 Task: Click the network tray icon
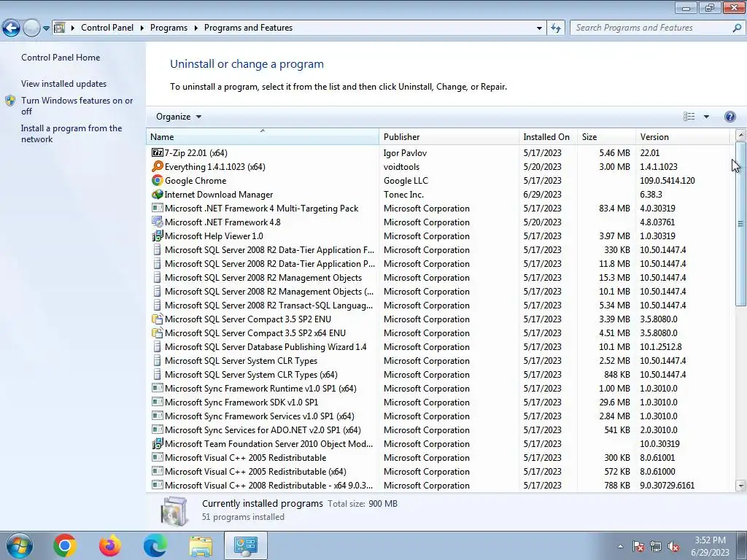[x=656, y=547]
